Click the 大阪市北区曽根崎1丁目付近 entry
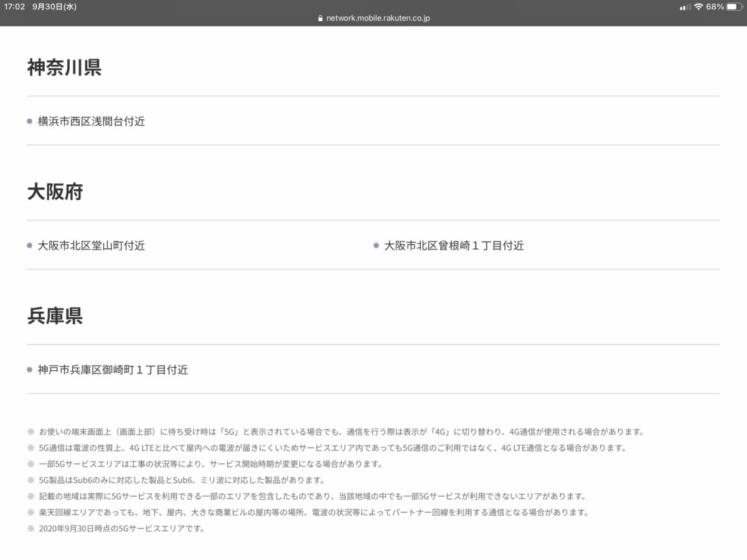Viewport: 747px width, 560px height. coord(454,246)
